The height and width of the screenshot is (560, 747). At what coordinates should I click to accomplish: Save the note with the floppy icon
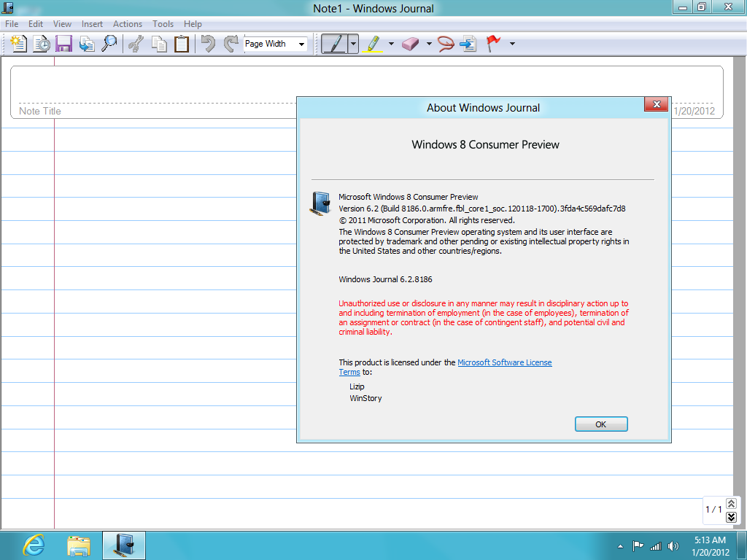pyautogui.click(x=64, y=44)
